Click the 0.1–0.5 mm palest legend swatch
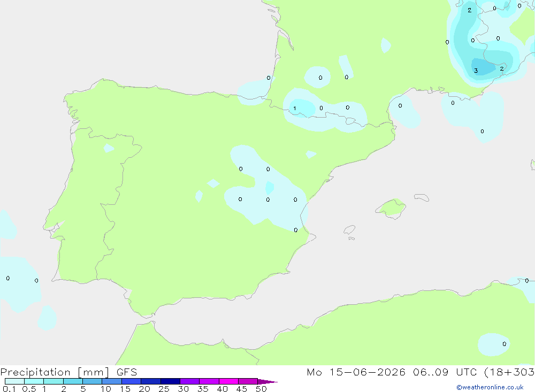 coord(14,381)
